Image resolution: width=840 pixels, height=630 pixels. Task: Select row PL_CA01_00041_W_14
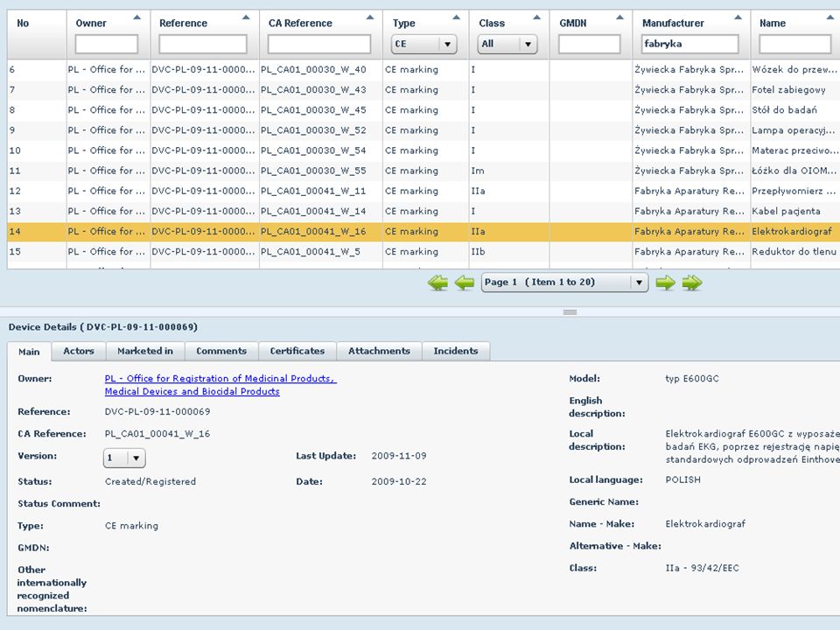pos(423,211)
